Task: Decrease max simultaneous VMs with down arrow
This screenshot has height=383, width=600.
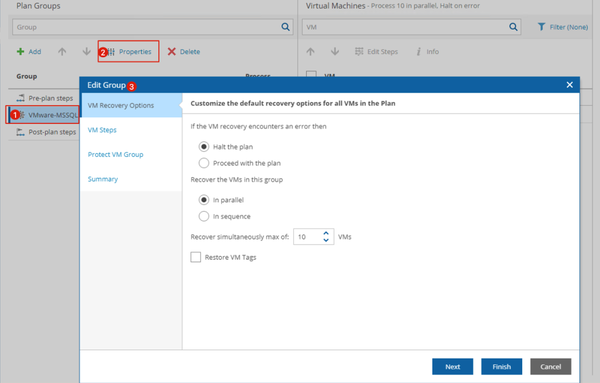Action: (x=326, y=240)
